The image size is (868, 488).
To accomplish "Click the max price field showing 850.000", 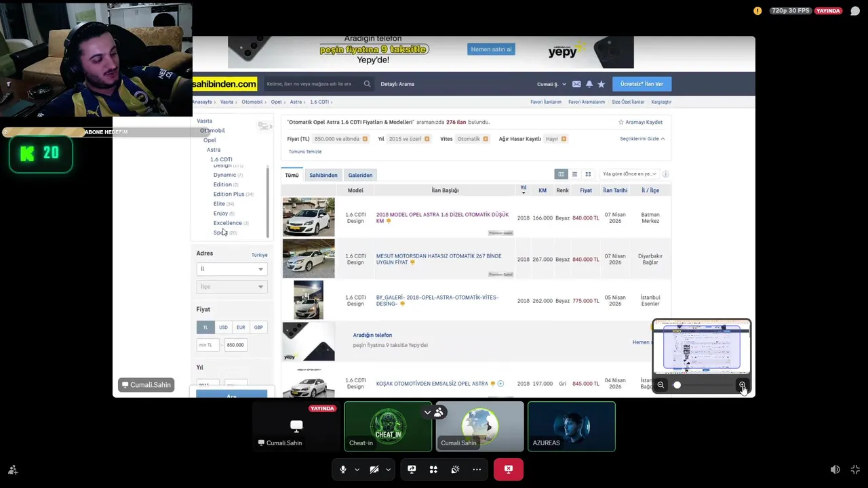I will 235,345.
